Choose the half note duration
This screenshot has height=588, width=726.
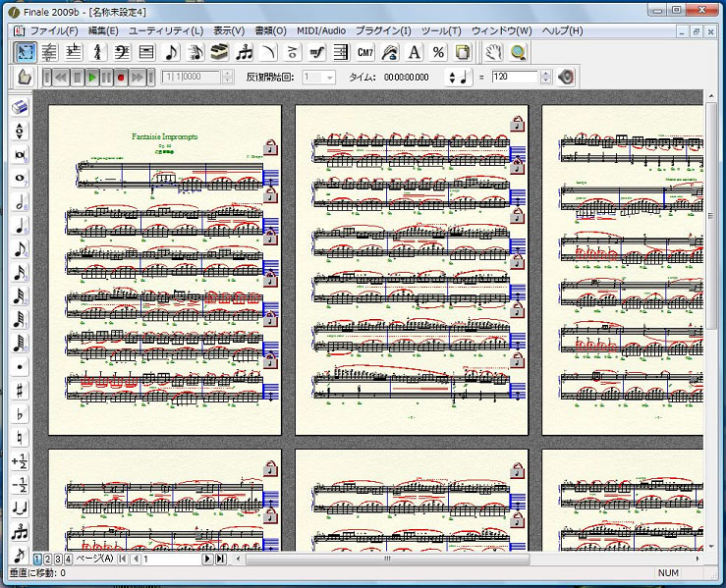(20, 201)
